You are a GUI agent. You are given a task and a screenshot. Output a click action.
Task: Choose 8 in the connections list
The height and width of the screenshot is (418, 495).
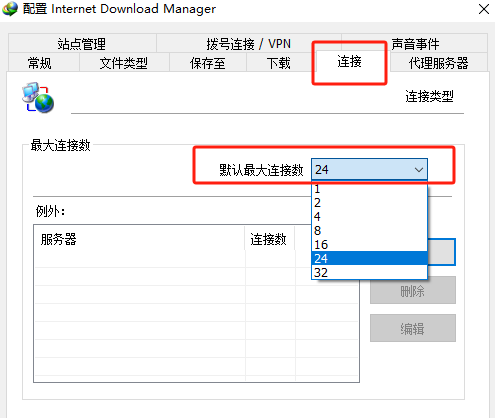pos(369,230)
